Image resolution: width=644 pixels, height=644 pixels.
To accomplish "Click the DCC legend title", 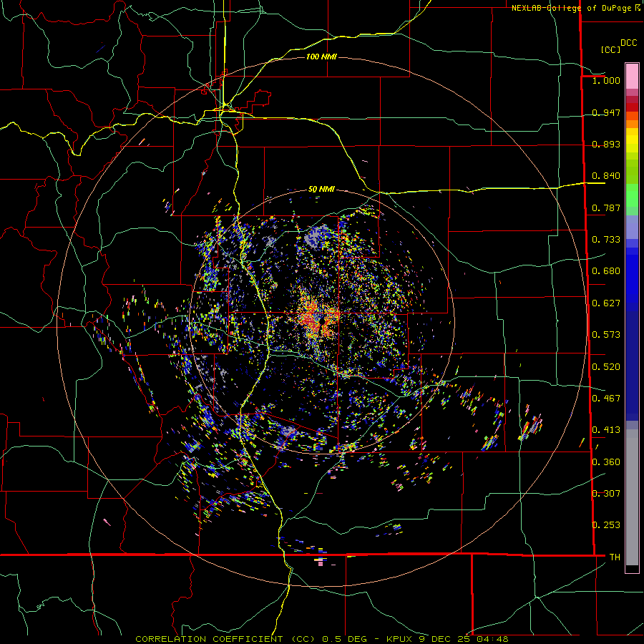I will click(x=629, y=43).
